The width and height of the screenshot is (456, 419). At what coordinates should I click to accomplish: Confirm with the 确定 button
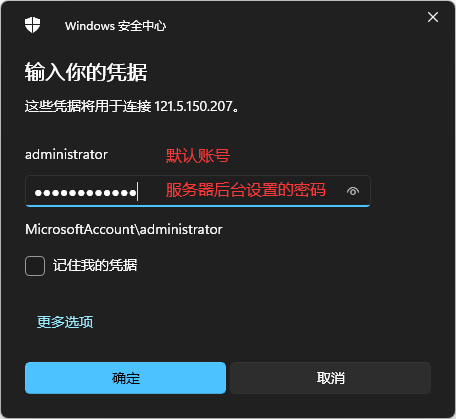125,378
